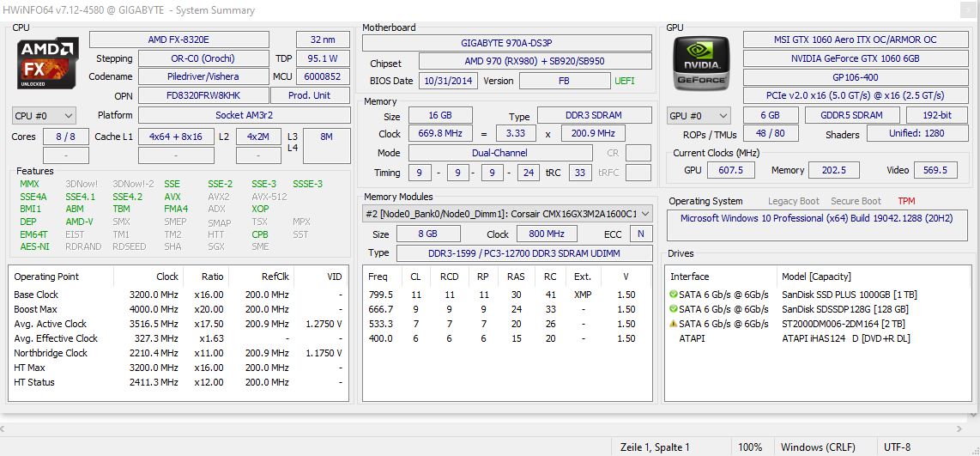Select the Boost Max operating point row
Viewport: 980px width, 456px height.
pos(178,309)
